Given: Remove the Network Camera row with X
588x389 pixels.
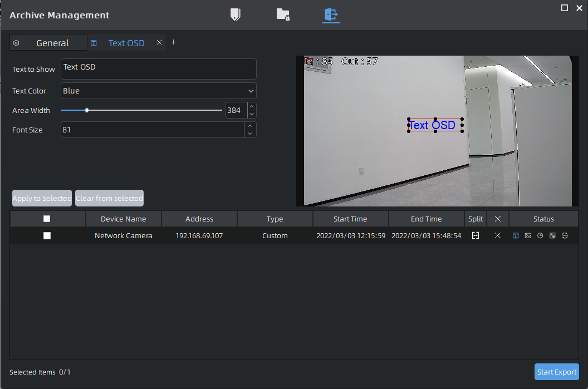Looking at the screenshot, I should (x=498, y=235).
